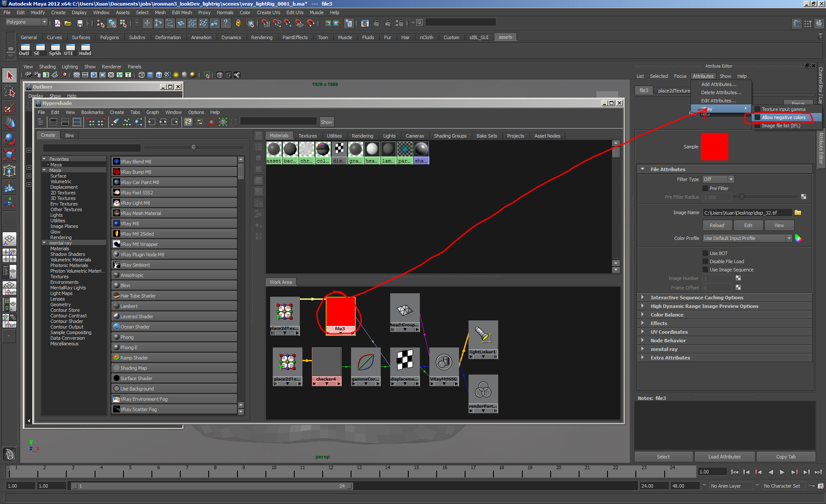Open the Rendering shelf tab
The height and width of the screenshot is (504, 826).
point(262,37)
